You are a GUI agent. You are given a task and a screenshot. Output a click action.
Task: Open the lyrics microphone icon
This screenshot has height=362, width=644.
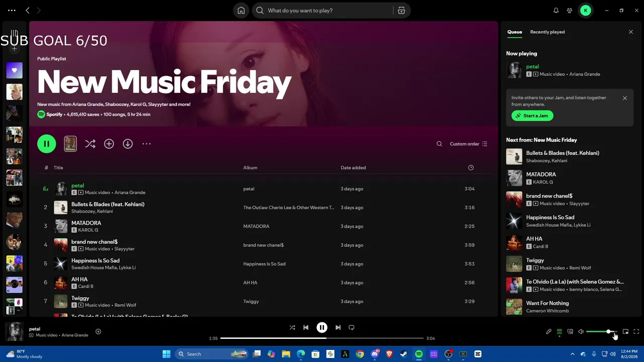tap(549, 332)
